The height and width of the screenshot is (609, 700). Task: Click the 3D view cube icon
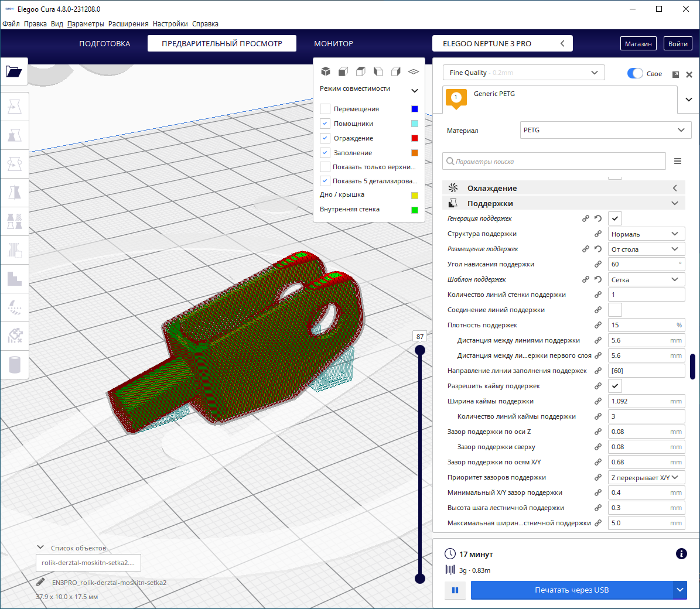pos(326,71)
